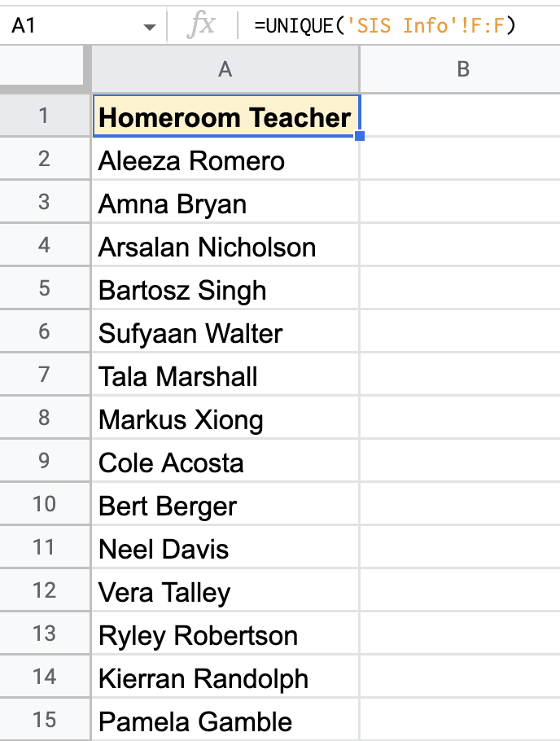Click the cell containing Amna Bryan
560x741 pixels.
click(225, 204)
